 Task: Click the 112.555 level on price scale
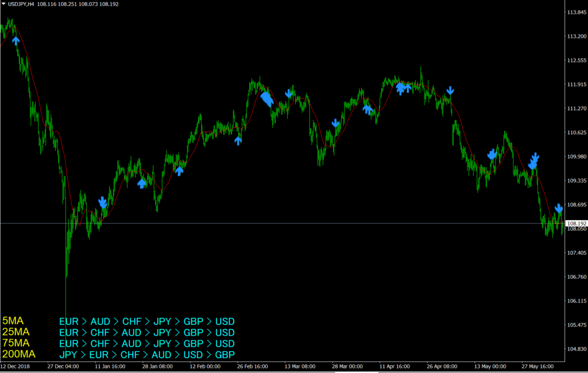(575, 60)
